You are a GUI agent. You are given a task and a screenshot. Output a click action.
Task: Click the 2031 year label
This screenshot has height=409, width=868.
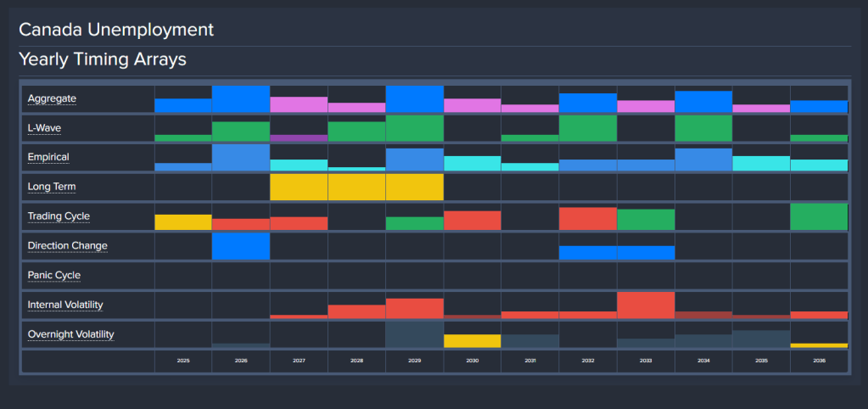pos(529,361)
